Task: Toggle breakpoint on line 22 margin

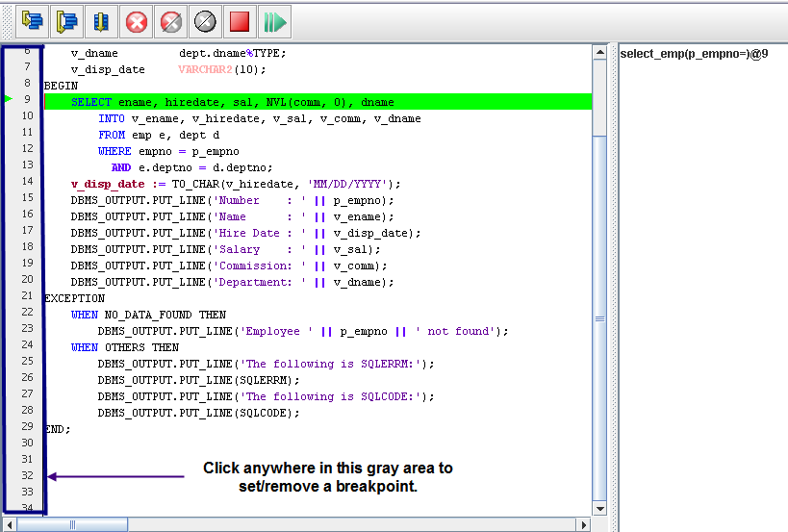Action: (x=27, y=313)
